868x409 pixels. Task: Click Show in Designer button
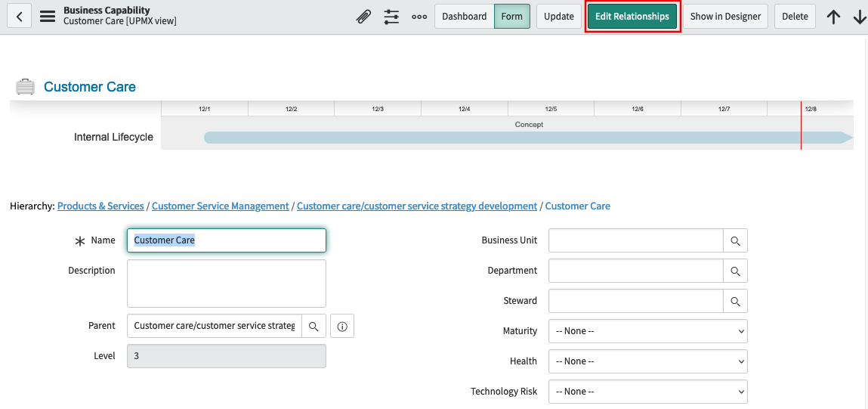coord(726,17)
